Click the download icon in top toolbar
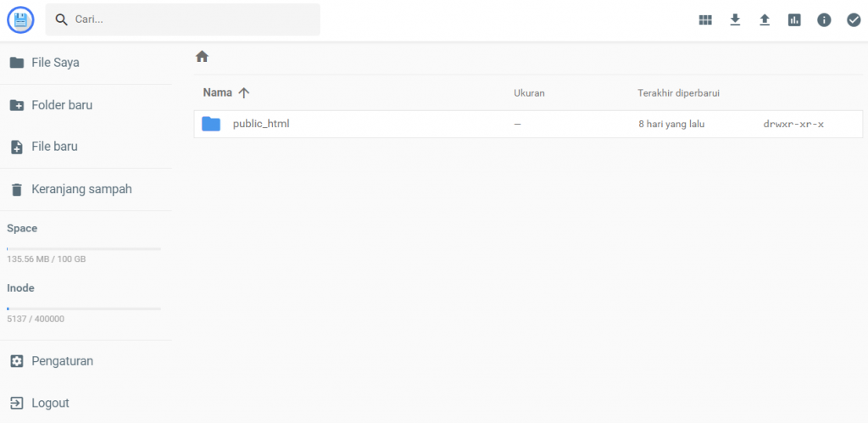Screen dimensions: 868x423 735,20
